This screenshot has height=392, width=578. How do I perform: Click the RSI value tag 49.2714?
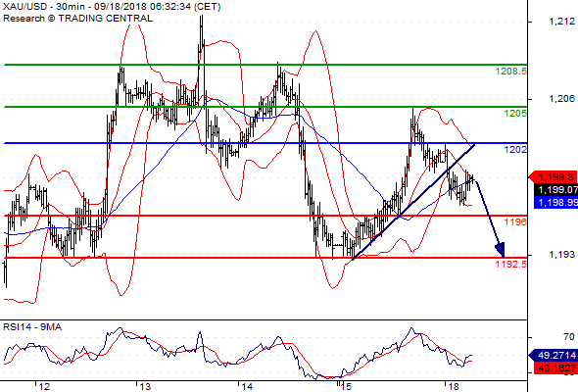pos(554,356)
